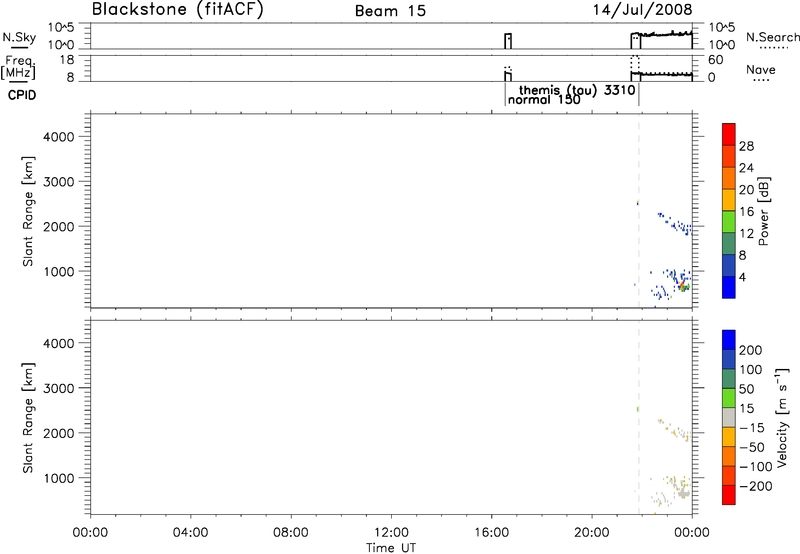Image resolution: width=800 pixels, height=554 pixels.
Task: Select Velocity colorbar top blue segment above 200
Action: 729,340
